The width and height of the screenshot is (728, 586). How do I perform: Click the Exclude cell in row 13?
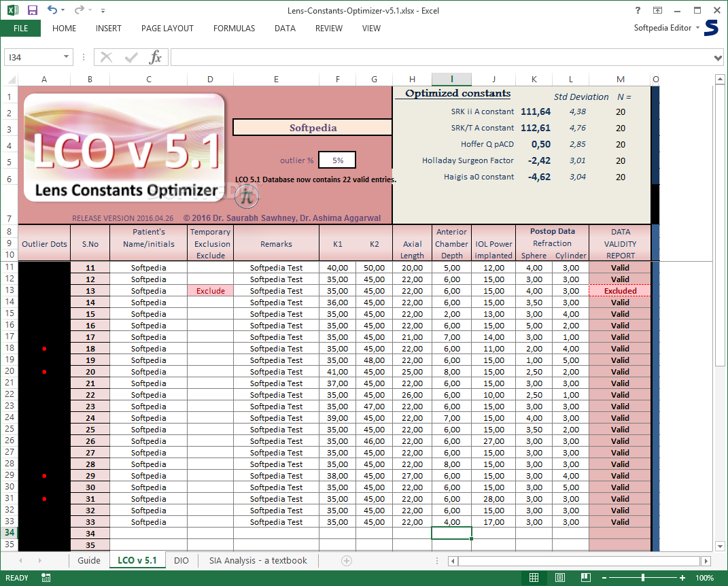210,291
